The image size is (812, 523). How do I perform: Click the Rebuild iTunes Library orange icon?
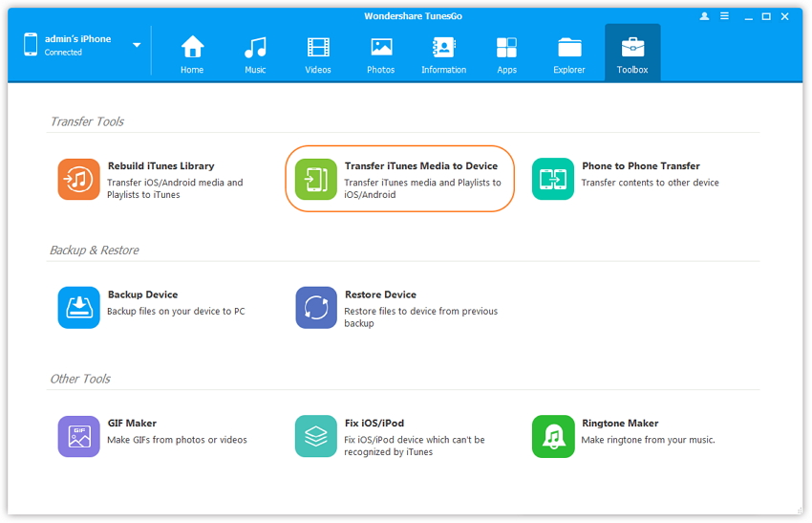point(78,179)
